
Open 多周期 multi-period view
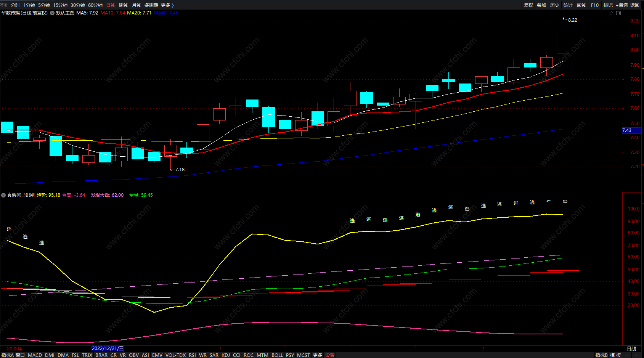click(151, 5)
